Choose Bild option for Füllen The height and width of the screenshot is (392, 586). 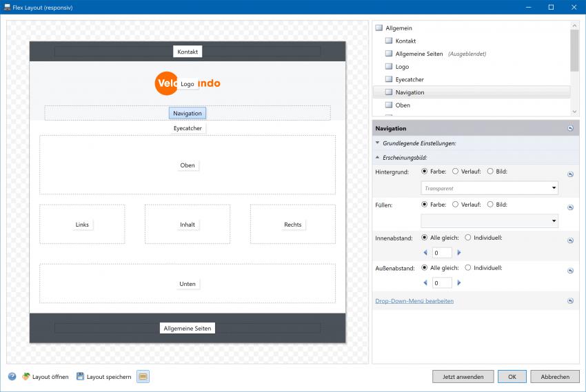(490, 205)
